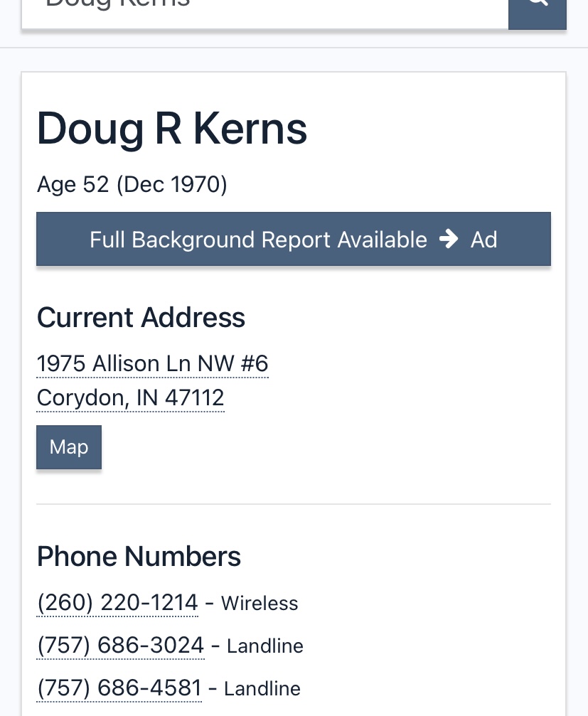
Task: Open the Corydon, IN 47112 address line
Action: pos(131,398)
